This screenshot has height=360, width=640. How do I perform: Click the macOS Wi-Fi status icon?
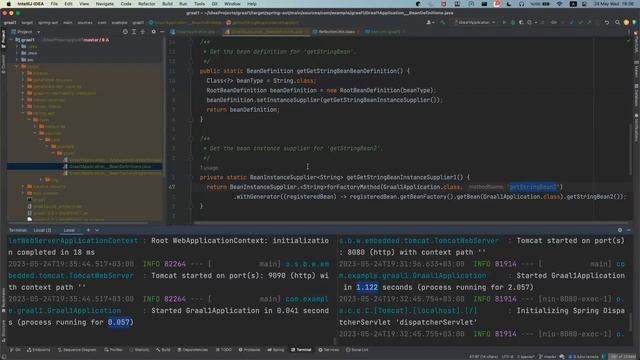pyautogui.click(x=560, y=4)
